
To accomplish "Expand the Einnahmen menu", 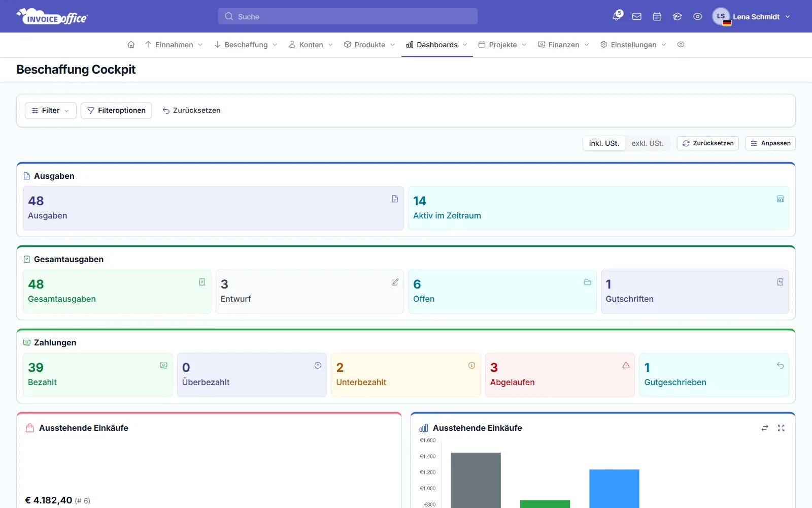I will (x=174, y=45).
